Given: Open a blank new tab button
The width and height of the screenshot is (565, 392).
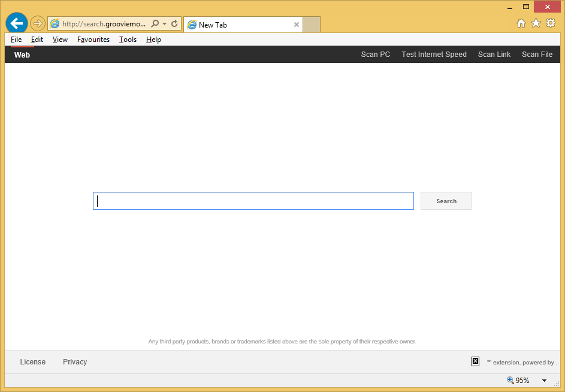Looking at the screenshot, I should (312, 25).
